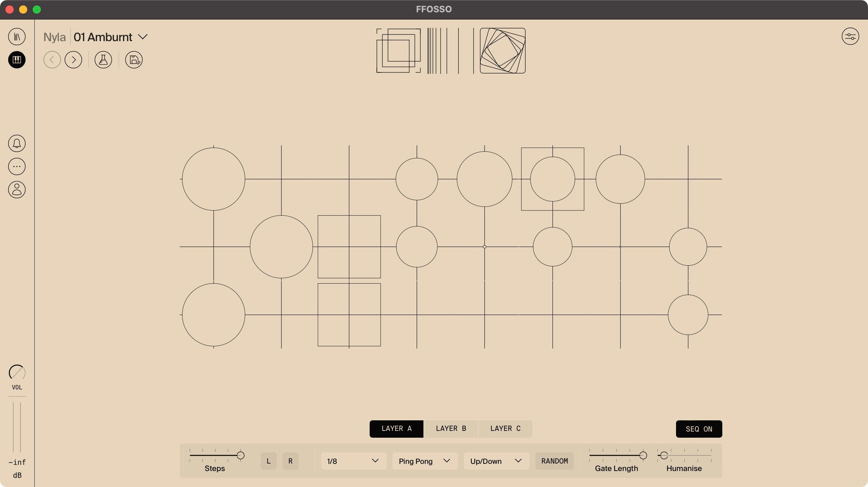Switch to the LAYER B tab
The height and width of the screenshot is (487, 868).
451,429
